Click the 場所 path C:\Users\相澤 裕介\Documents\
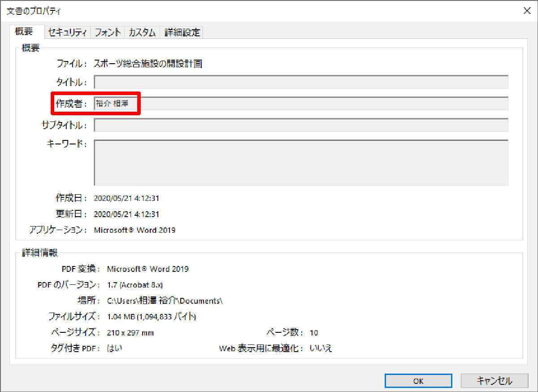The width and height of the screenshot is (538, 392). (165, 301)
